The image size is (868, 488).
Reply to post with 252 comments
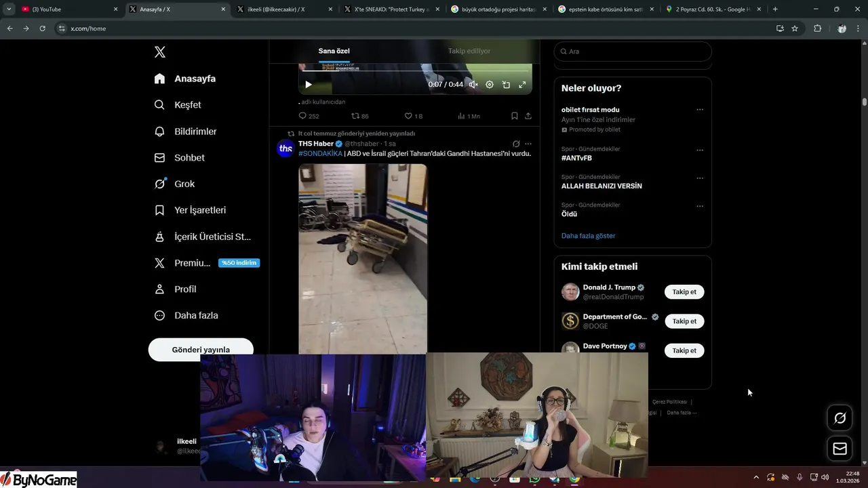(x=309, y=116)
